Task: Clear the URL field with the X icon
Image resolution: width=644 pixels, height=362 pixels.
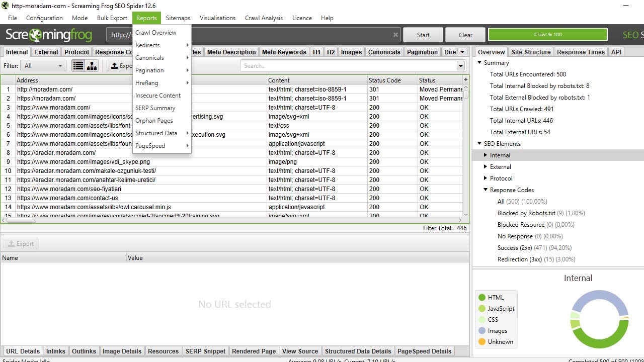Action: point(395,35)
